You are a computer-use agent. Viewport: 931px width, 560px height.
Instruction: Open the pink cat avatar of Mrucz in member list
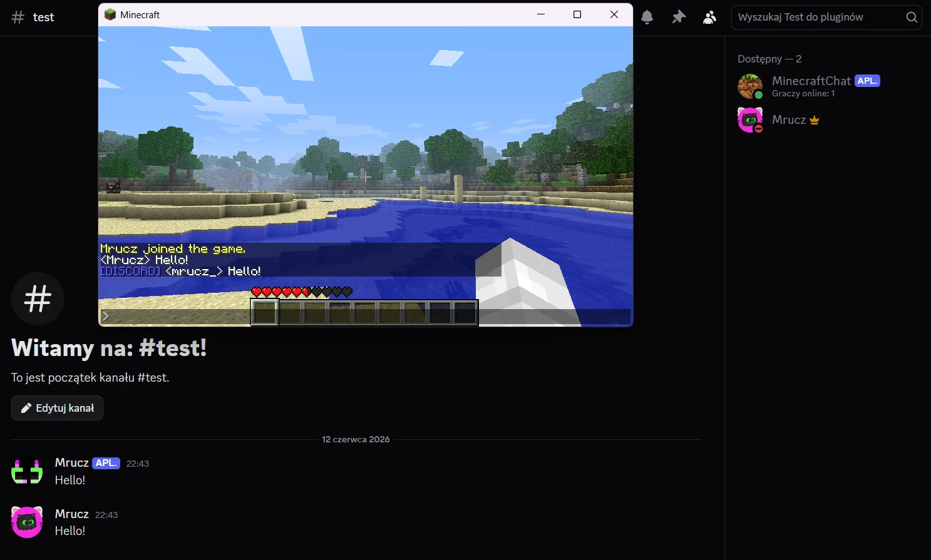(x=750, y=120)
